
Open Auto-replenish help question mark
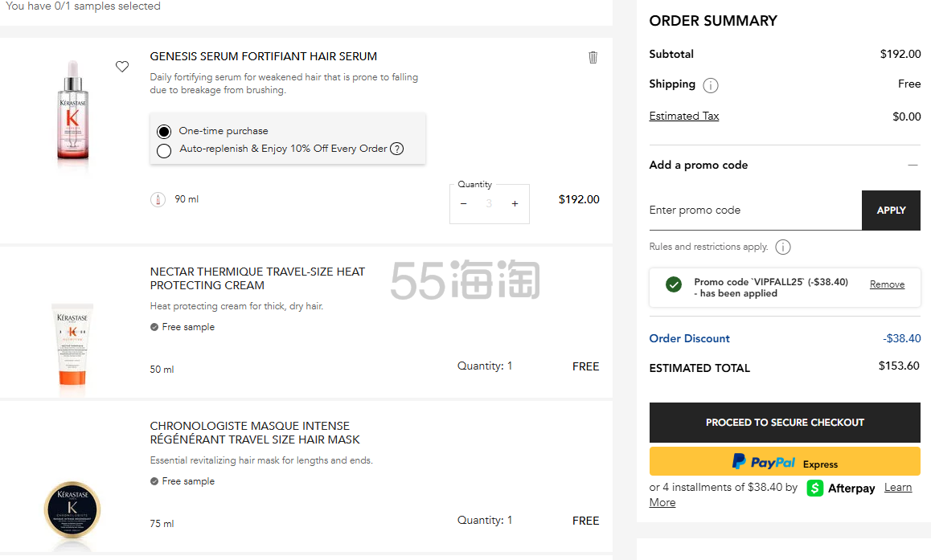(x=396, y=149)
